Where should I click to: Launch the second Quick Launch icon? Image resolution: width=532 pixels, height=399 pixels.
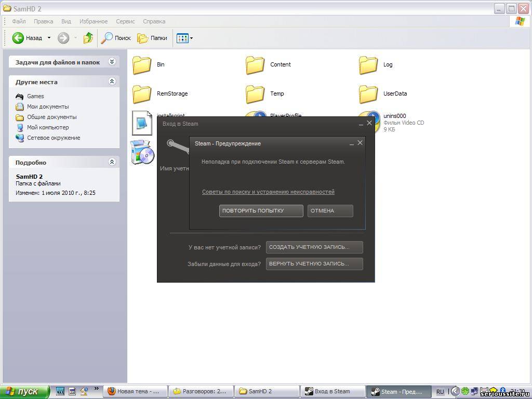click(x=72, y=392)
